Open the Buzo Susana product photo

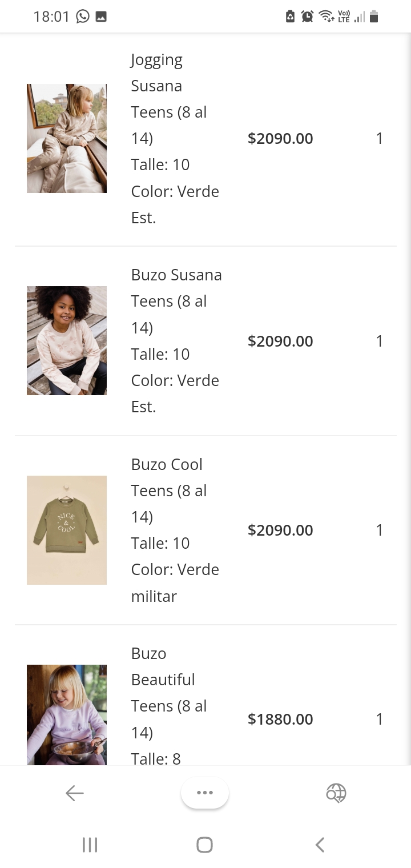pyautogui.click(x=67, y=340)
